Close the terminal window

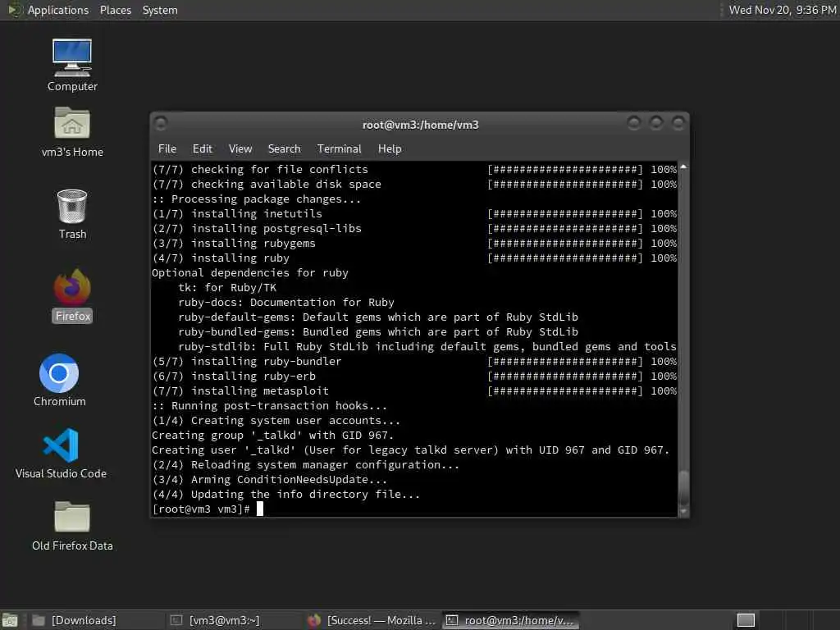pyautogui.click(x=678, y=124)
